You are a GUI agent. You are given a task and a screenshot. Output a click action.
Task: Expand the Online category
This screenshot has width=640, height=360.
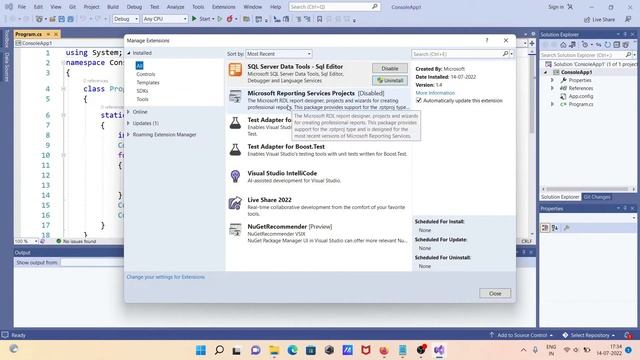129,112
